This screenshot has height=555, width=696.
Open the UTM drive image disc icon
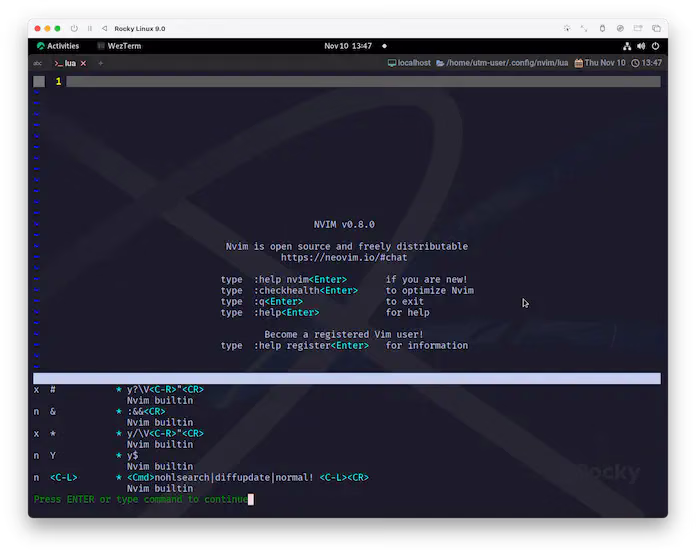[620, 28]
